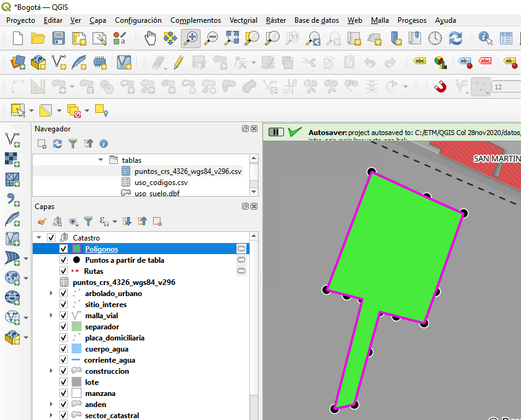Toggle visibility of the Rutas layer
The image size is (521, 420).
64,271
